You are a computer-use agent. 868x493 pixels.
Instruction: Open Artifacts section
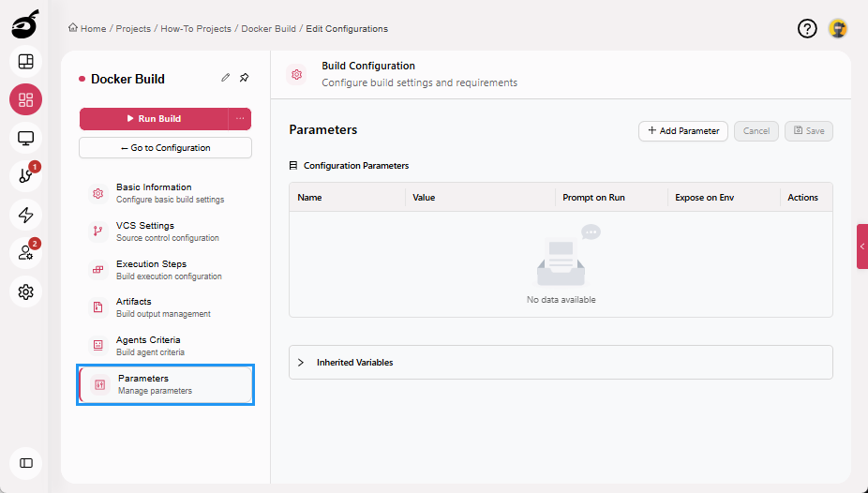tap(166, 307)
